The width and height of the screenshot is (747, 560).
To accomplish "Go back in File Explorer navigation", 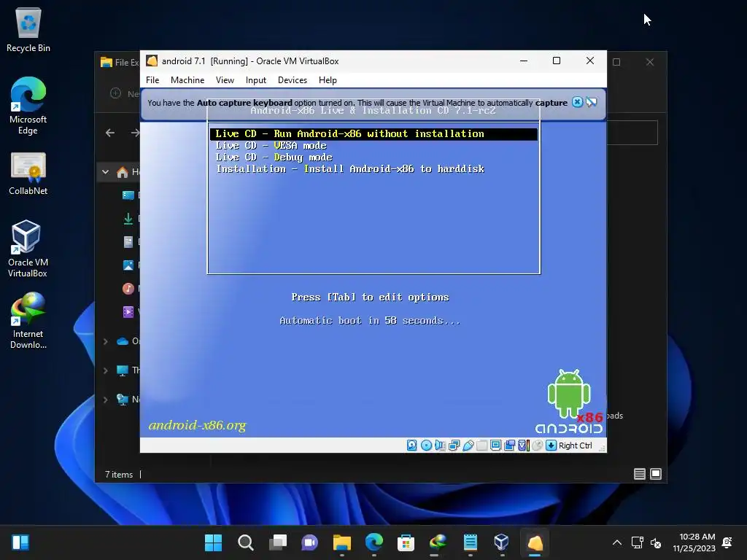I will 110,133.
